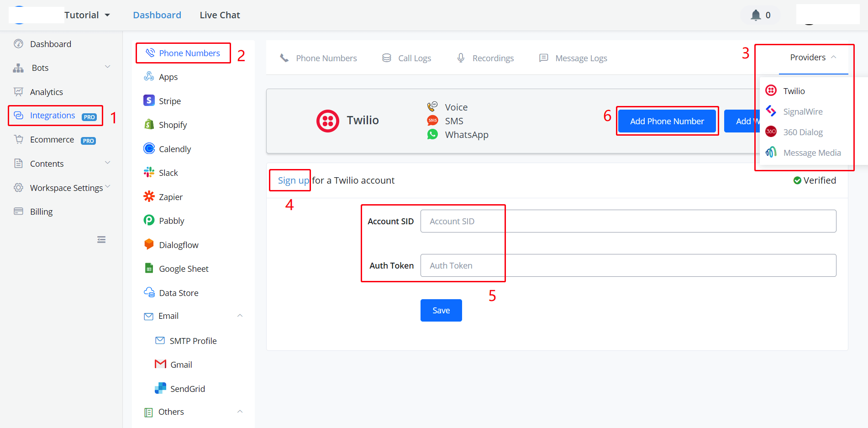868x428 pixels.
Task: Expand the Contents submenu chevron
Action: point(108,163)
